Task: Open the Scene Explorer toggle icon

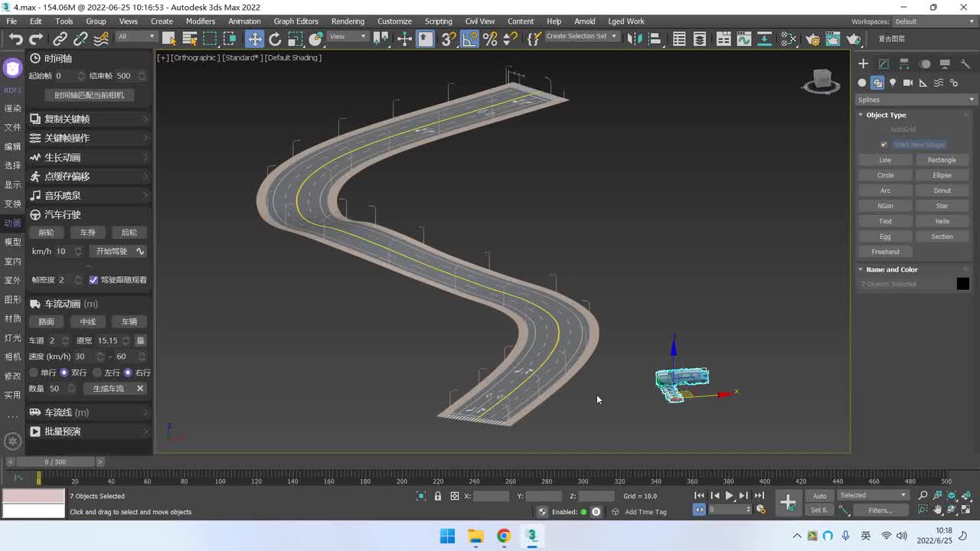Action: point(679,39)
